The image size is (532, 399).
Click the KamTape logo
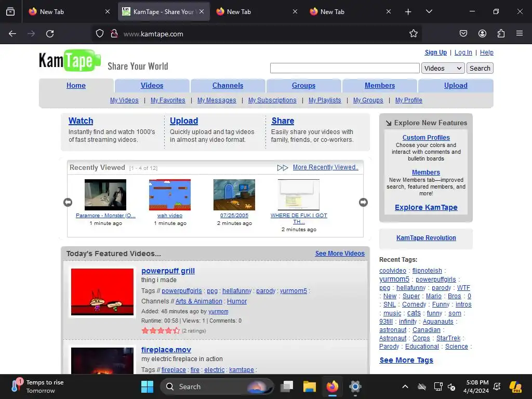point(70,61)
